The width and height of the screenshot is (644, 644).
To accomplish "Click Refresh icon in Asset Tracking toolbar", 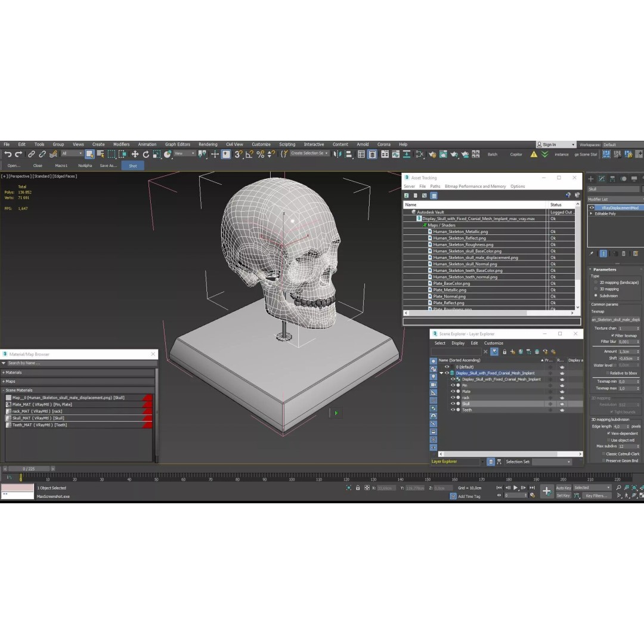I will tap(406, 196).
